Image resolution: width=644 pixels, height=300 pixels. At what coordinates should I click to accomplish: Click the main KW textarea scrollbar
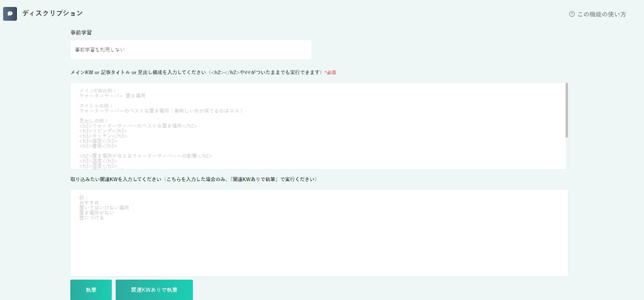[x=567, y=110]
